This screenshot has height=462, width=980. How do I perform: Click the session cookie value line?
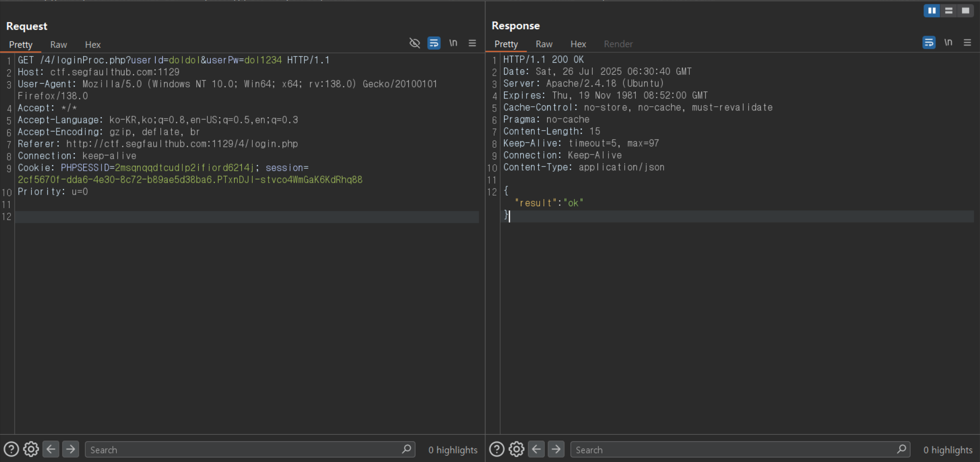coord(190,180)
